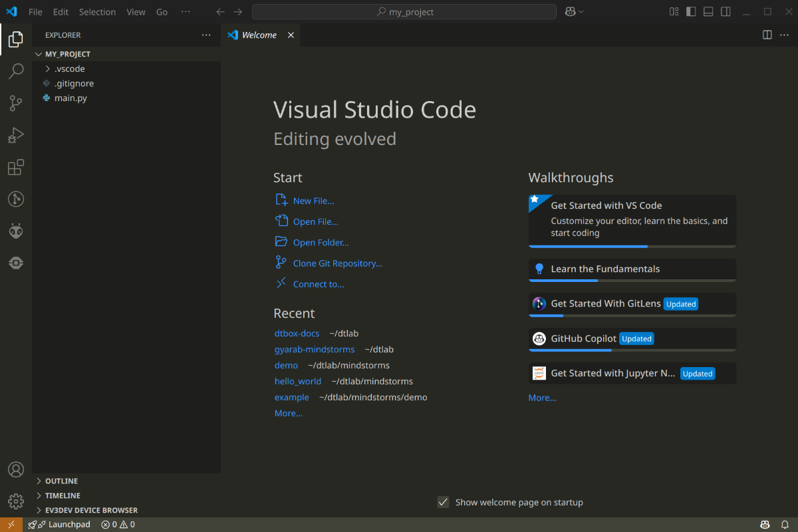This screenshot has height=532, width=798.
Task: Click the Accounts icon in activity bar
Action: pos(16,469)
